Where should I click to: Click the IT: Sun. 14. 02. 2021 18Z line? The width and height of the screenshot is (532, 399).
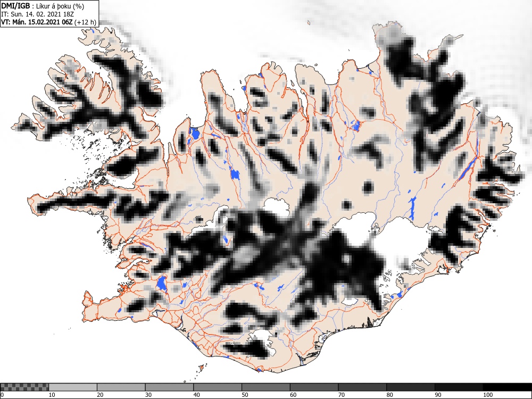[37, 14]
